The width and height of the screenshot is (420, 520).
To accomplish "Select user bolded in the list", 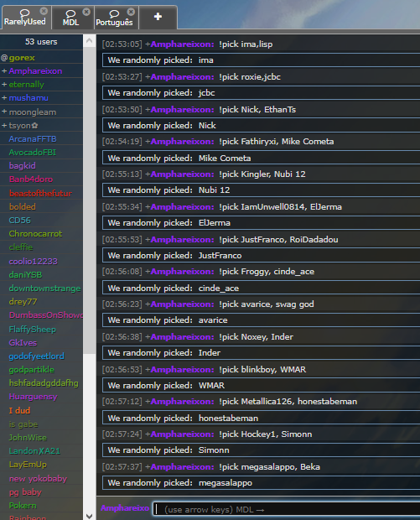I will click(22, 206).
